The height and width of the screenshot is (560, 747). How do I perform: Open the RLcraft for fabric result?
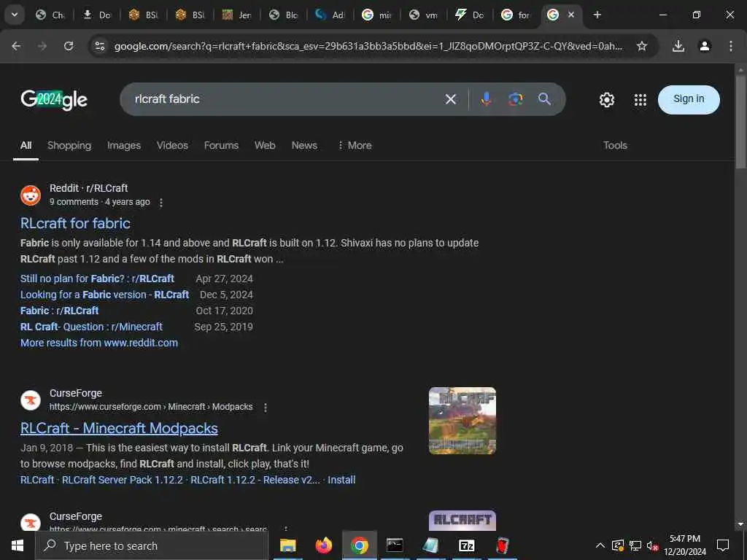pos(75,223)
